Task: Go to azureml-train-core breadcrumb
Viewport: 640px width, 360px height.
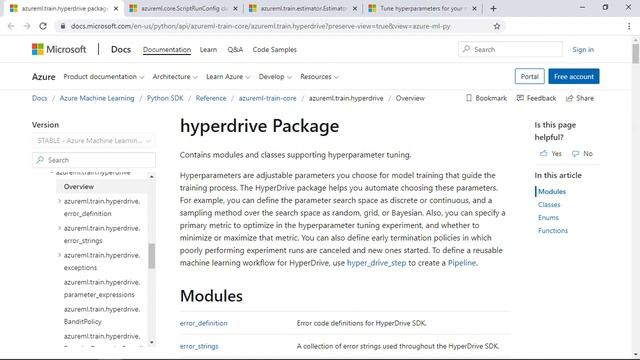Action: [267, 98]
